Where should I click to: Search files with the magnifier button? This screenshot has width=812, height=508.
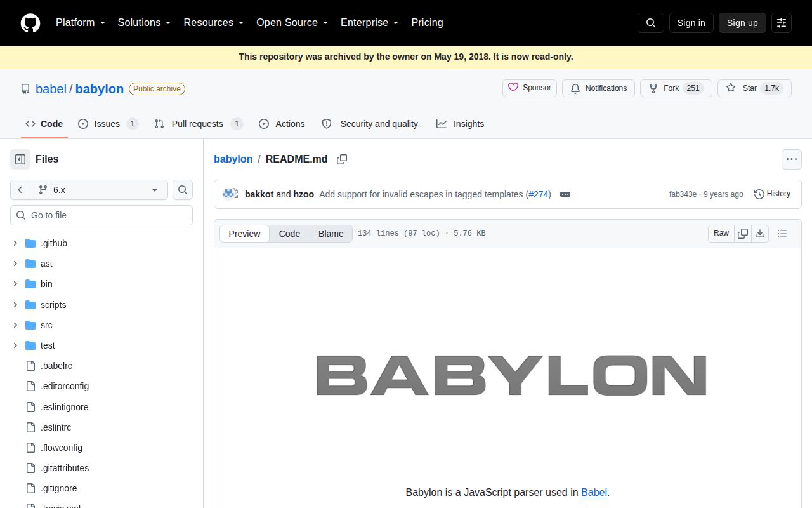coord(183,190)
